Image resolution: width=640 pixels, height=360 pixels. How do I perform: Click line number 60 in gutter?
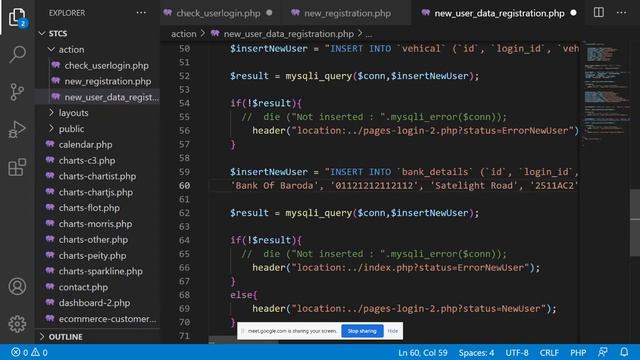click(x=184, y=185)
